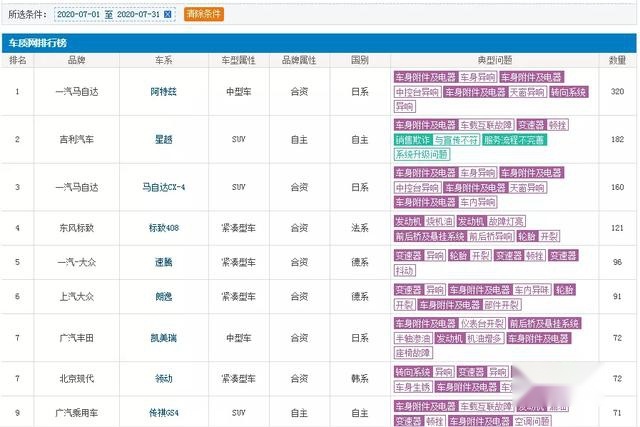Click the brand cell 一汽-大众
The height and width of the screenshot is (427, 640).
click(76, 262)
